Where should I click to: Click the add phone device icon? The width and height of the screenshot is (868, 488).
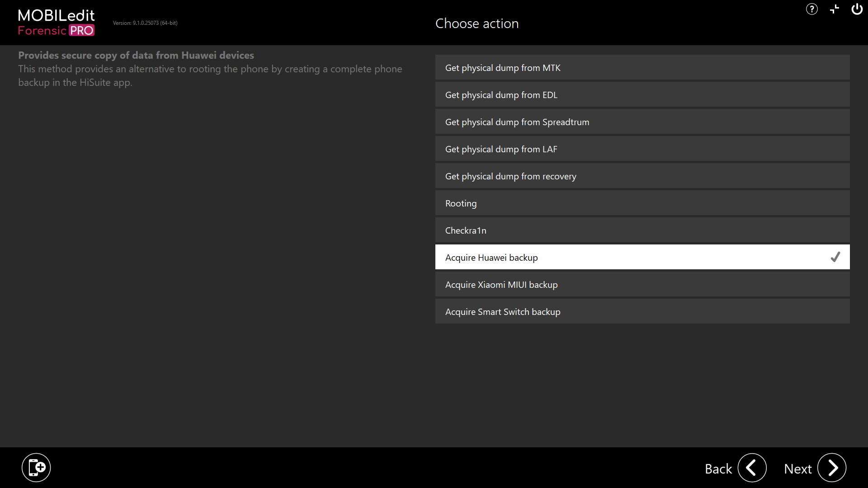click(36, 467)
